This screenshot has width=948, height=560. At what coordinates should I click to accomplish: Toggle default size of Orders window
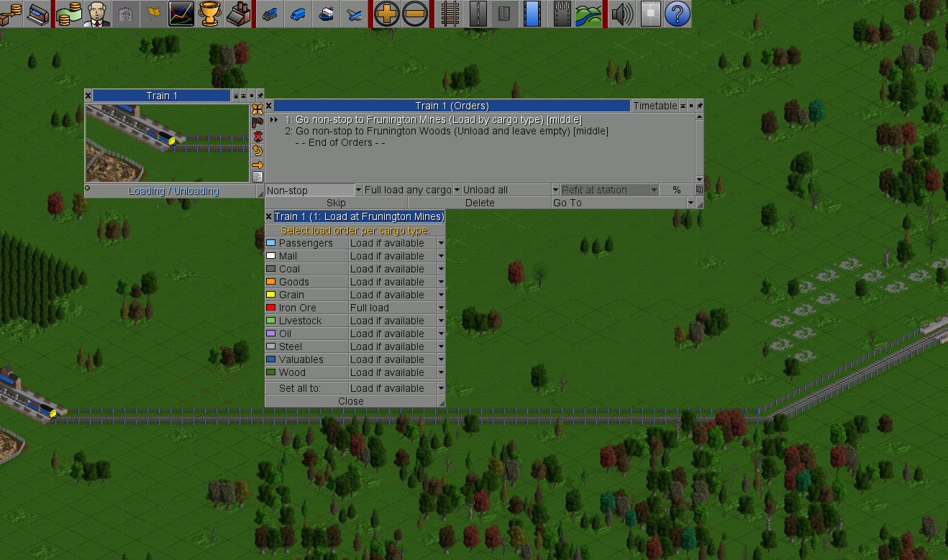point(691,106)
